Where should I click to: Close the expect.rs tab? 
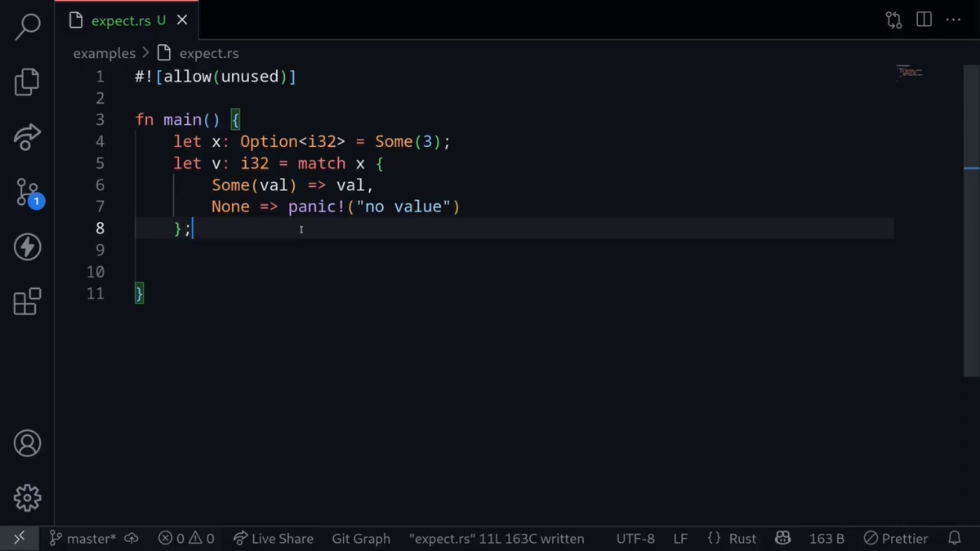[x=182, y=20]
